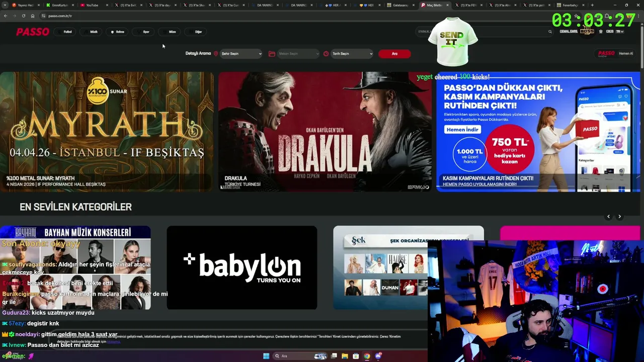Image resolution: width=644 pixels, height=362 pixels.
Task: Click the browser home icon
Action: point(33,16)
